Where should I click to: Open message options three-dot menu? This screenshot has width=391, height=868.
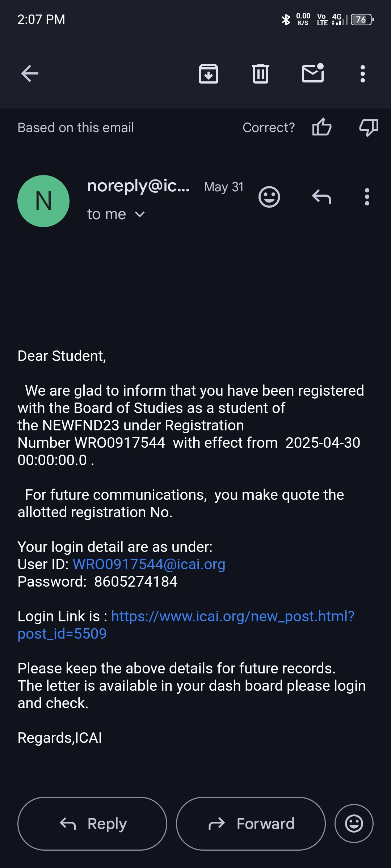pyautogui.click(x=367, y=197)
